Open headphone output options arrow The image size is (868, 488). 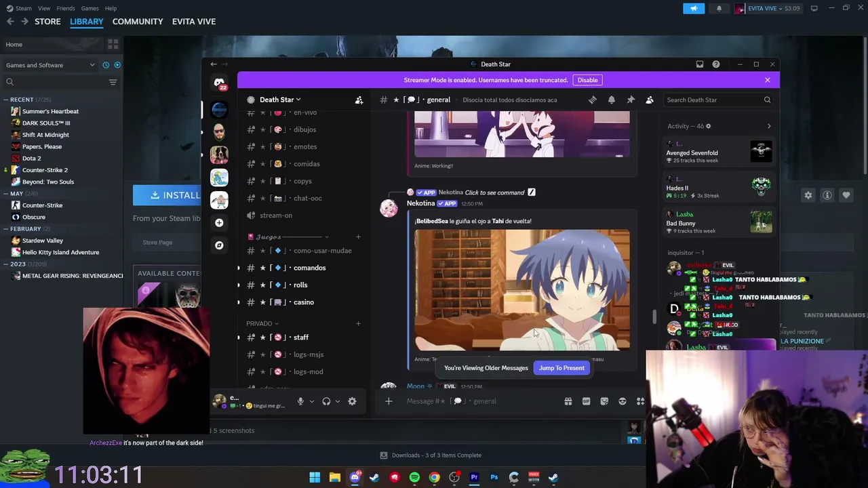coord(338,401)
